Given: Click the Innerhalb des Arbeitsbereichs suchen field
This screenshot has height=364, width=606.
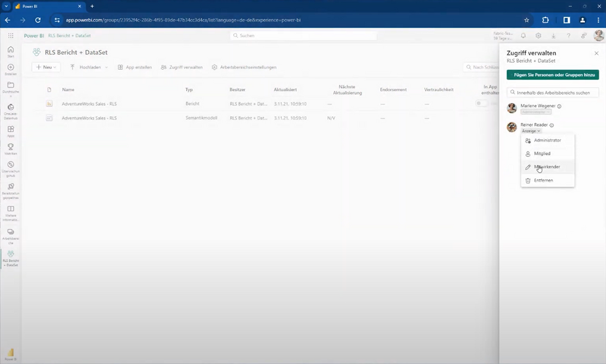Looking at the screenshot, I should click(x=553, y=93).
